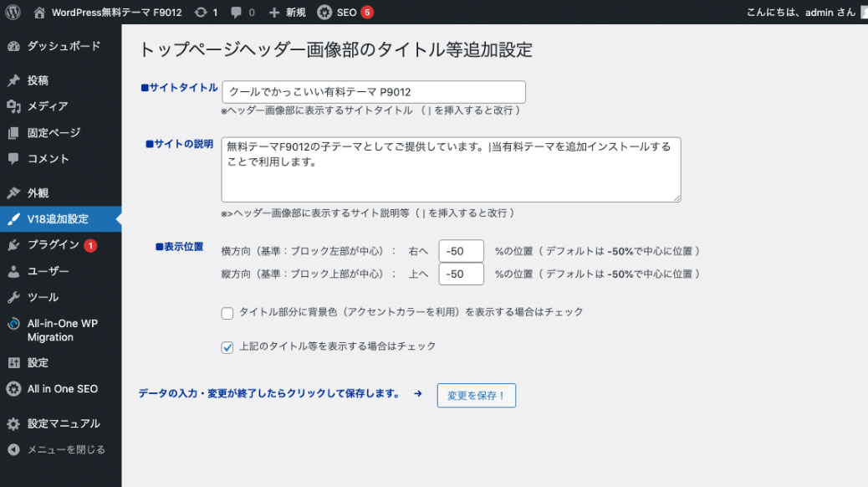Click 新規 in the admin bar
The width and height of the screenshot is (868, 487).
coord(296,13)
